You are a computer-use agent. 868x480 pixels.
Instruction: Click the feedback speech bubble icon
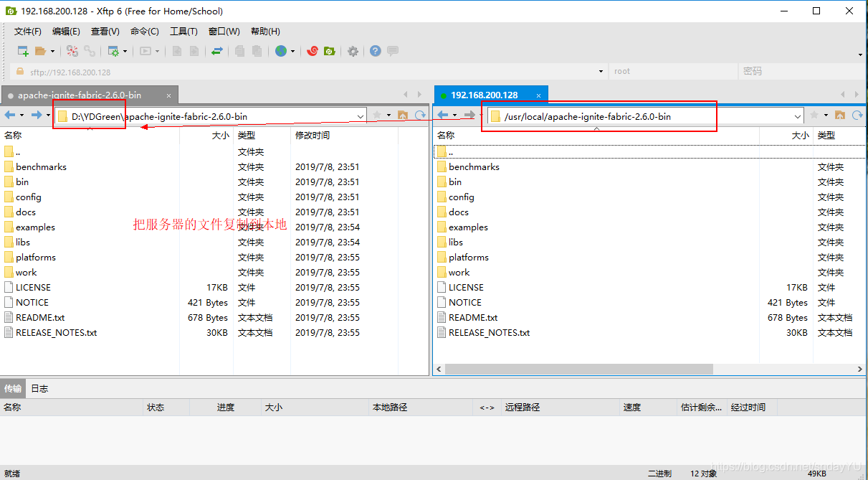393,51
